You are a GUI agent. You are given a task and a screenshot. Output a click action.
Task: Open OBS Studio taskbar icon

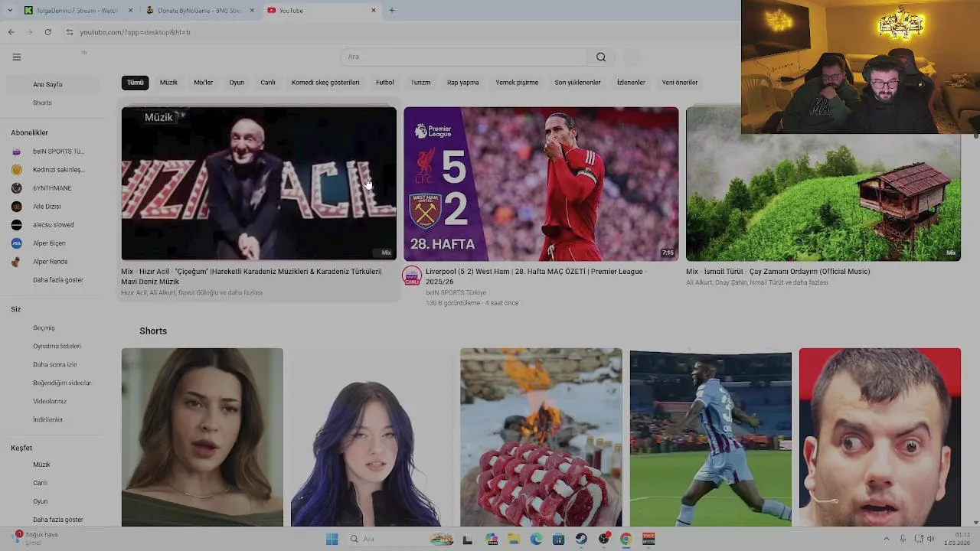click(604, 540)
